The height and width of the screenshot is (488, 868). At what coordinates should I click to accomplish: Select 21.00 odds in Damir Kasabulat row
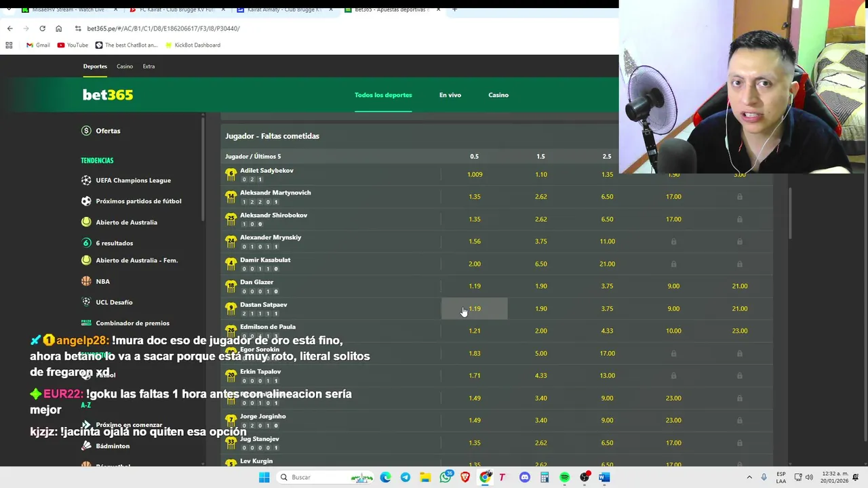pos(607,264)
